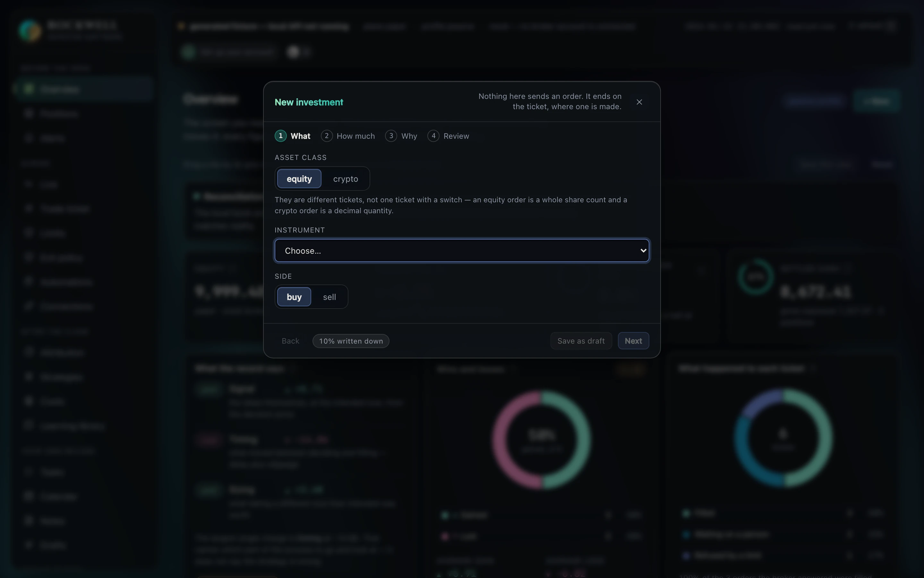
Task: Jump to the How much step
Action: pyautogui.click(x=348, y=136)
